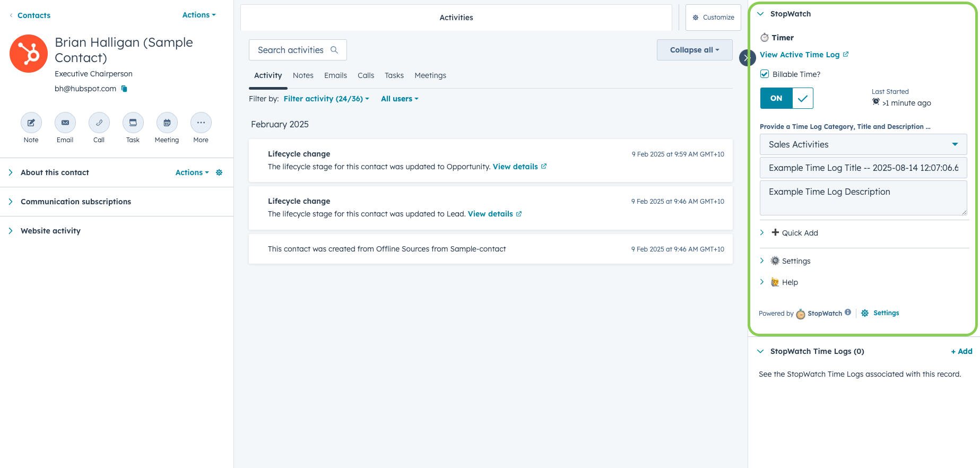Click the Timer stopwatch icon

tap(765, 37)
